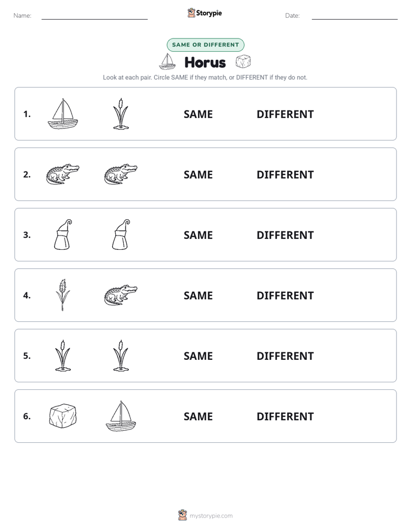Select the stone block in row 6

(63, 416)
